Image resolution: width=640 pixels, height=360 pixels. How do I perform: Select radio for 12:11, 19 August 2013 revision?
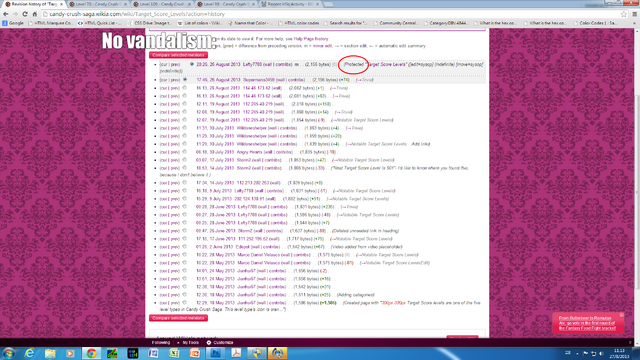(x=184, y=104)
